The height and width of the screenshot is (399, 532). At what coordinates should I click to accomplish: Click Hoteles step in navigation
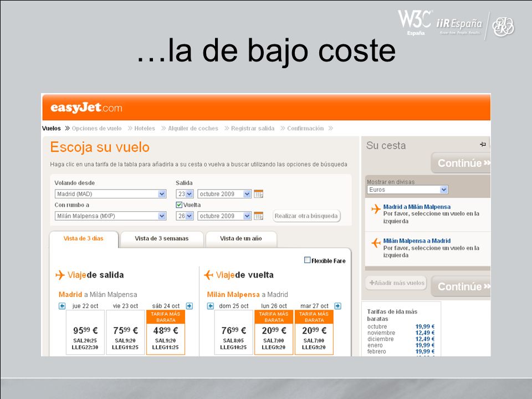pos(145,129)
